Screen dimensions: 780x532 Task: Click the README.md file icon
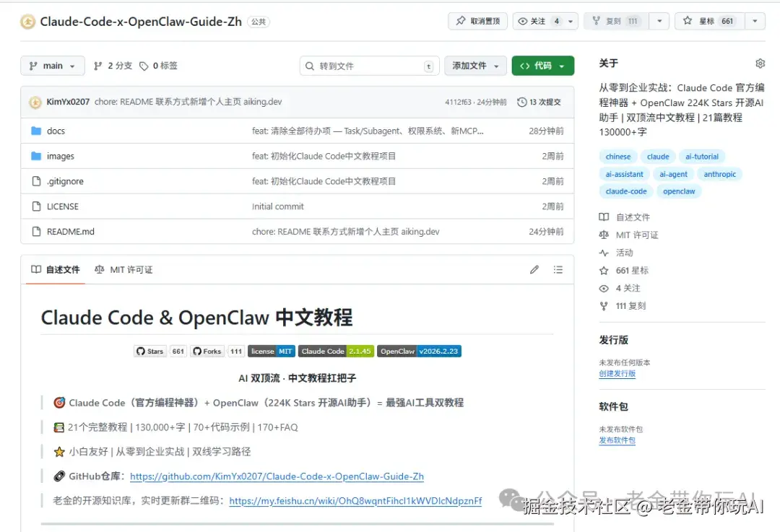click(36, 231)
